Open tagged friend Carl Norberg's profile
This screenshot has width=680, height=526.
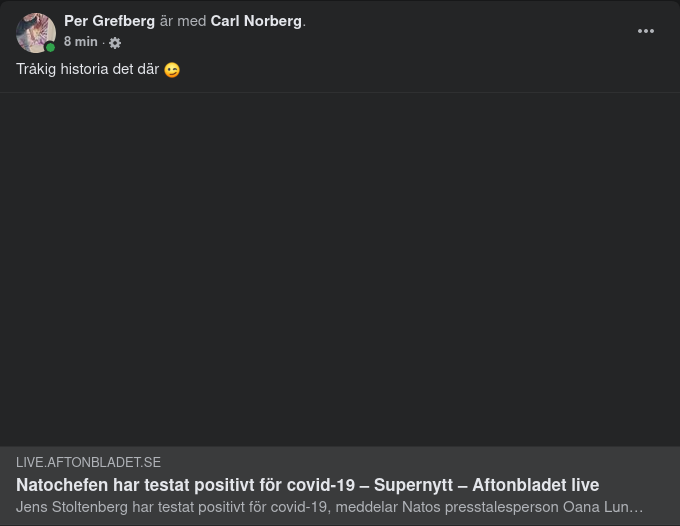point(256,21)
